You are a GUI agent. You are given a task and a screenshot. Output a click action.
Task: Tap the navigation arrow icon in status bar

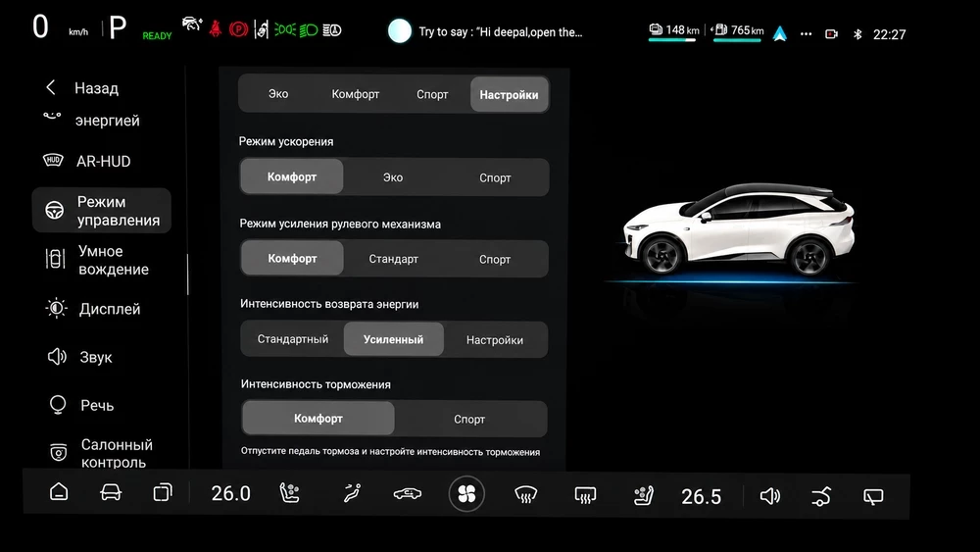(779, 33)
